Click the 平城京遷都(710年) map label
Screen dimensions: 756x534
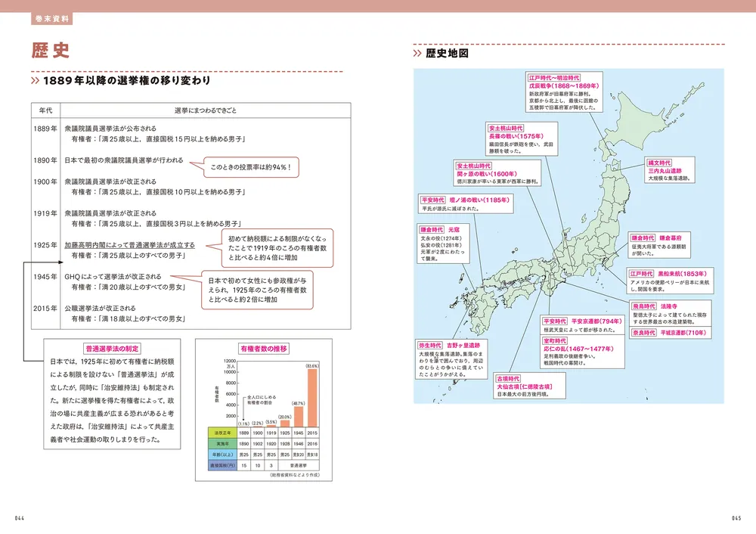pos(683,333)
